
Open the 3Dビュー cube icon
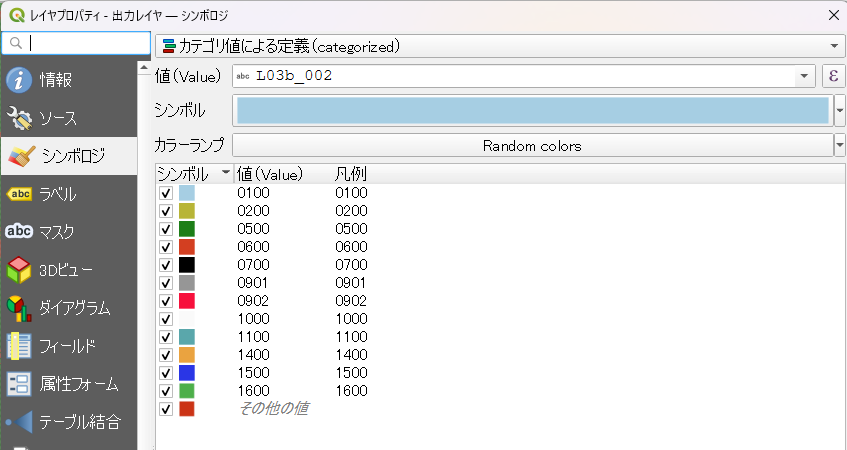pos(19,270)
